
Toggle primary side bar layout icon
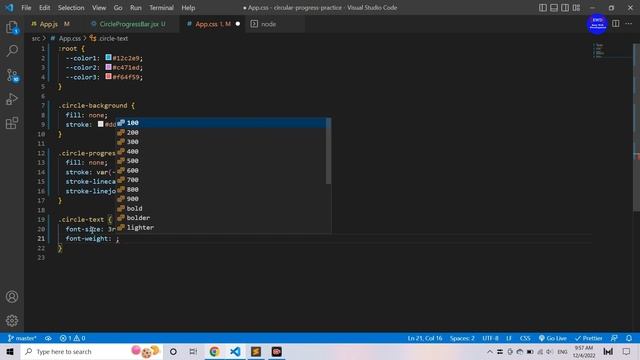542,8
